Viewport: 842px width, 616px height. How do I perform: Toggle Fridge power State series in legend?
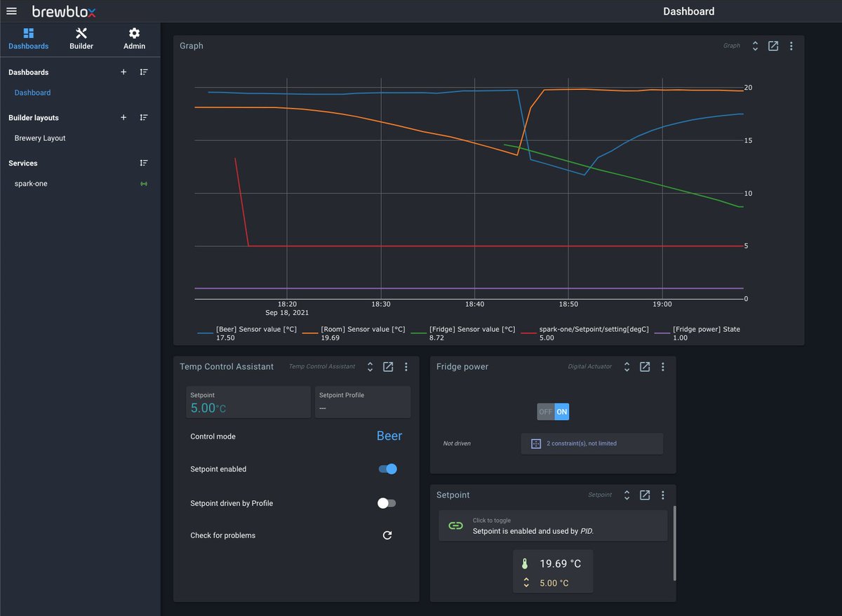[697, 333]
